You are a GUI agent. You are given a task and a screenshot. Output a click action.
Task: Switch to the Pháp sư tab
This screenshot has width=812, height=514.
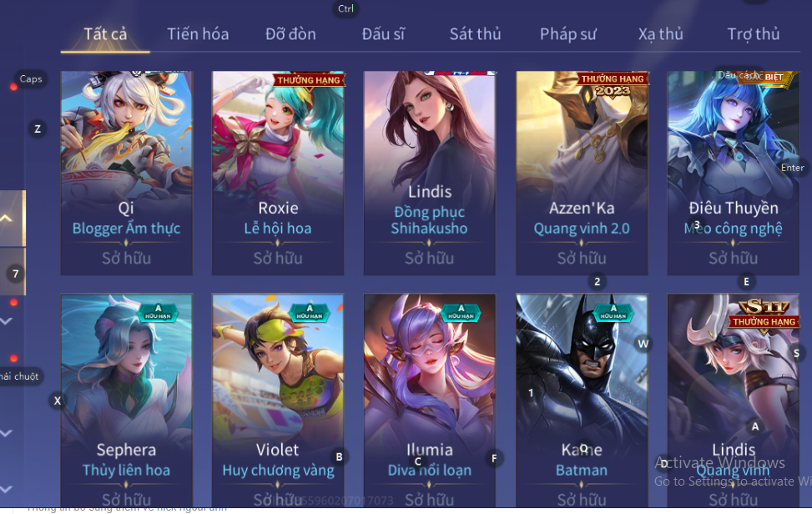568,34
